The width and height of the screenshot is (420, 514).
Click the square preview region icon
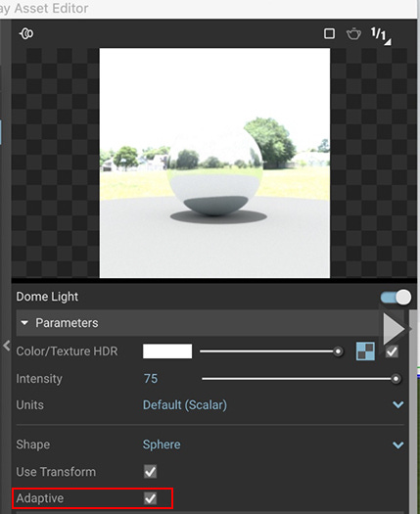[329, 33]
